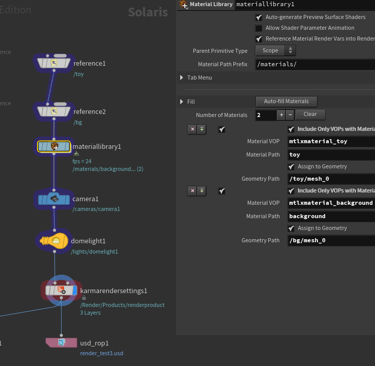Click the /cameras/camera1 path text
375x366 pixels.
click(x=96, y=209)
